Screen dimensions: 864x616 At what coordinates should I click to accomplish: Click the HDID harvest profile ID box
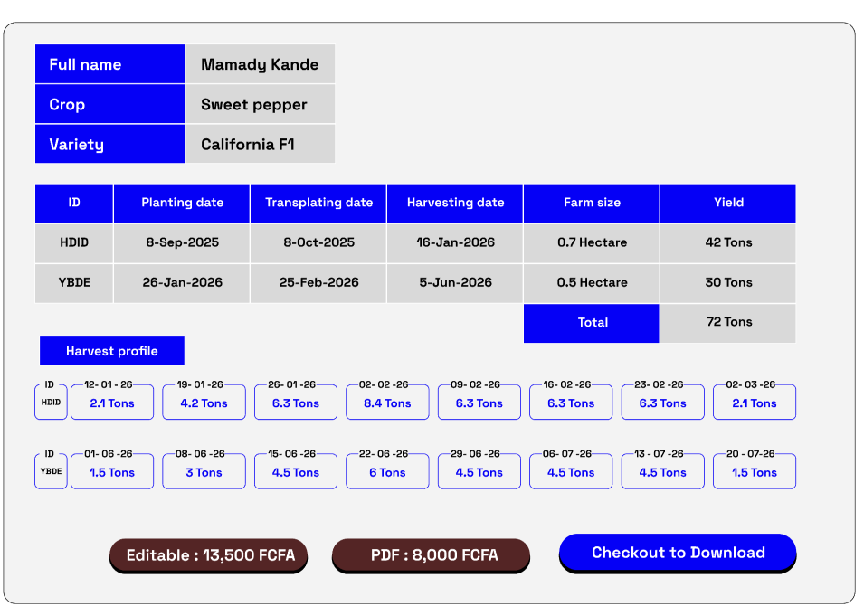[51, 403]
